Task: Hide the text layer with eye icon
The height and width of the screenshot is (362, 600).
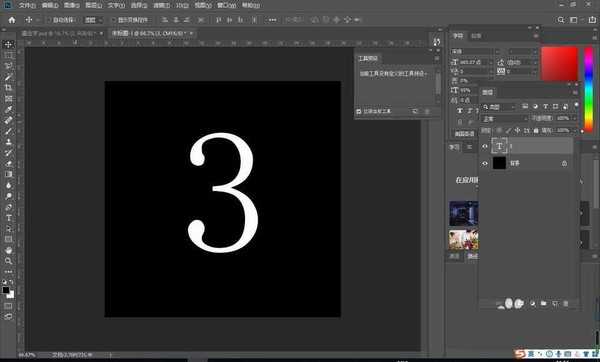Action: pos(485,147)
